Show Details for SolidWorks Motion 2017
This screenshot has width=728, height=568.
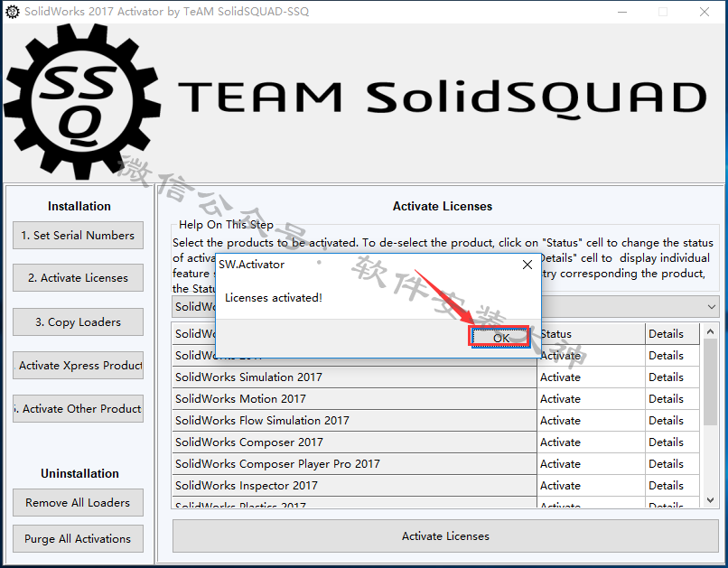(672, 399)
